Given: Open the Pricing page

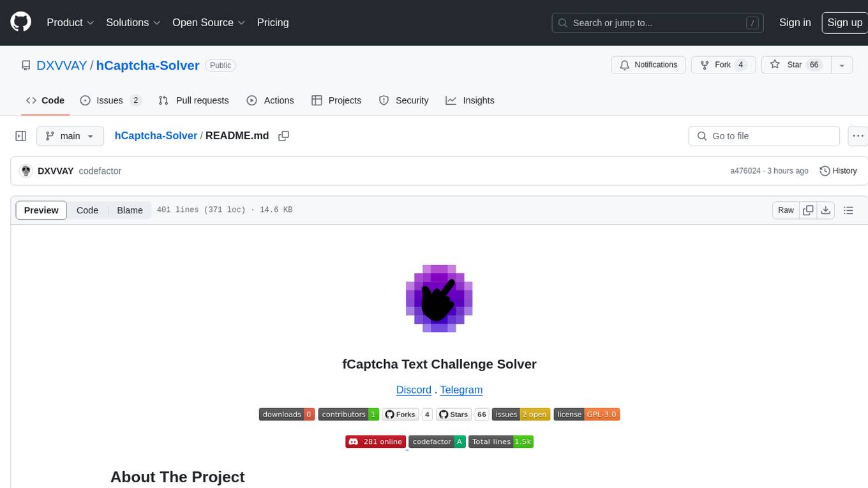Looking at the screenshot, I should pos(273,22).
